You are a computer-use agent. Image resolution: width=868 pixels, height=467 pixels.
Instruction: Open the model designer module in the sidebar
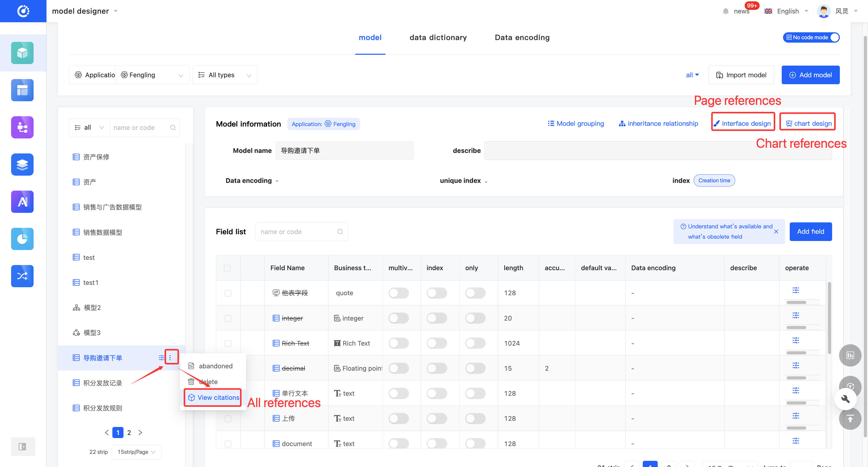(22, 53)
